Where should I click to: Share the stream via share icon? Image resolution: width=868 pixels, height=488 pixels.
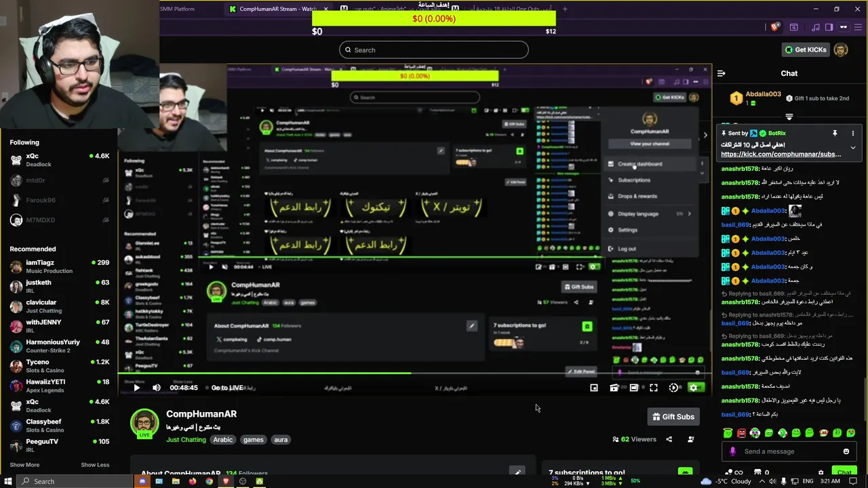click(x=669, y=439)
